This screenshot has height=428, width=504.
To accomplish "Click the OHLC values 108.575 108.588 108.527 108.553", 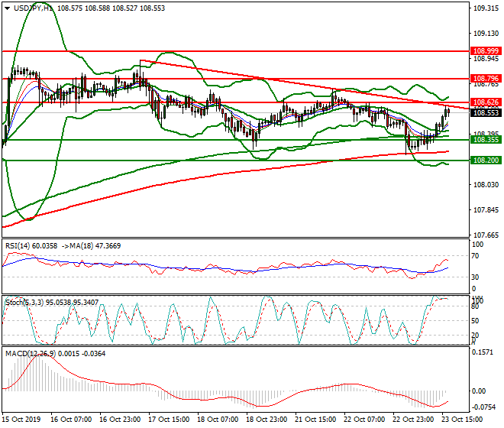I will click(x=111, y=8).
